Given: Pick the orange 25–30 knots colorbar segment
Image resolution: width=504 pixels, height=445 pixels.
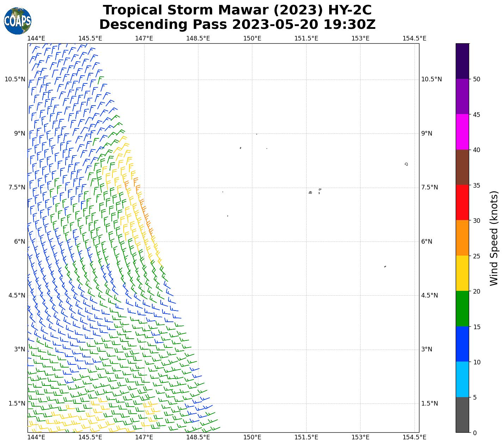Looking at the screenshot, I should point(462,238).
